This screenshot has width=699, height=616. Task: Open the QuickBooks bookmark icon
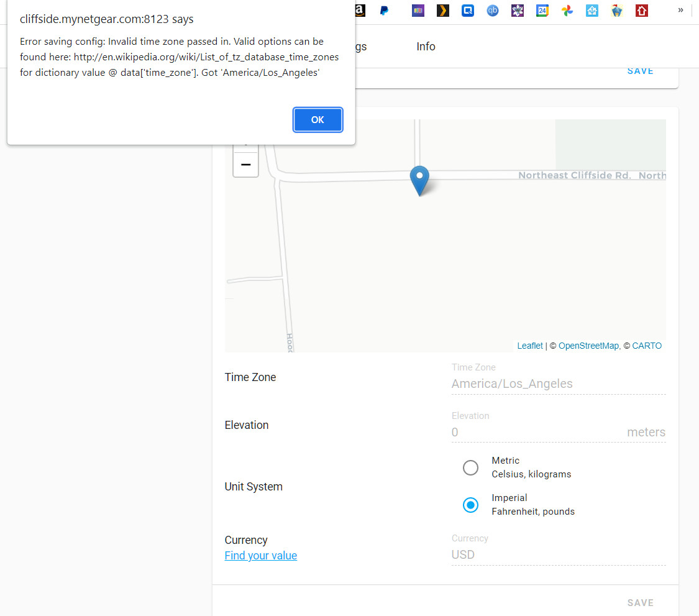pyautogui.click(x=492, y=11)
